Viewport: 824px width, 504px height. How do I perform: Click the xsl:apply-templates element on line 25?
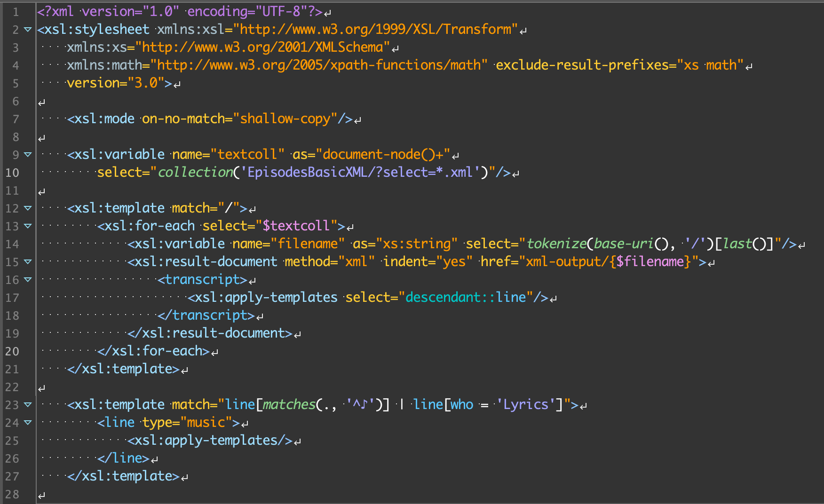pos(210,441)
